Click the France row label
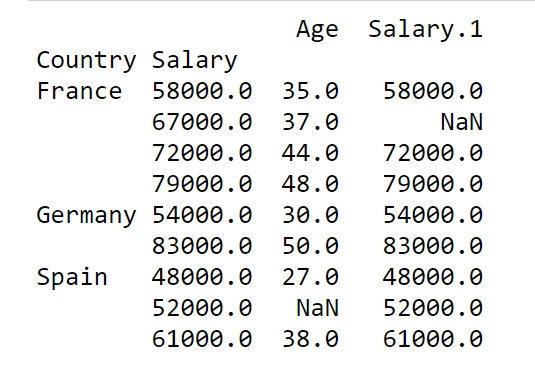The height and width of the screenshot is (376, 535). pos(79,91)
